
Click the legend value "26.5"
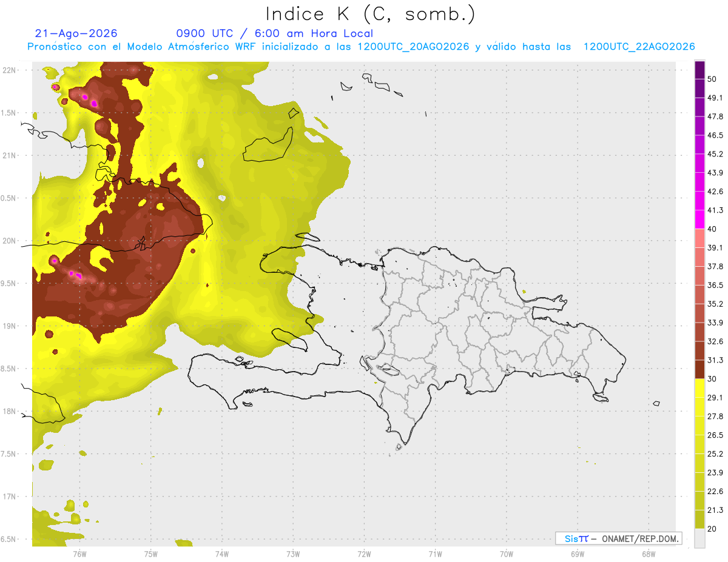pos(715,435)
